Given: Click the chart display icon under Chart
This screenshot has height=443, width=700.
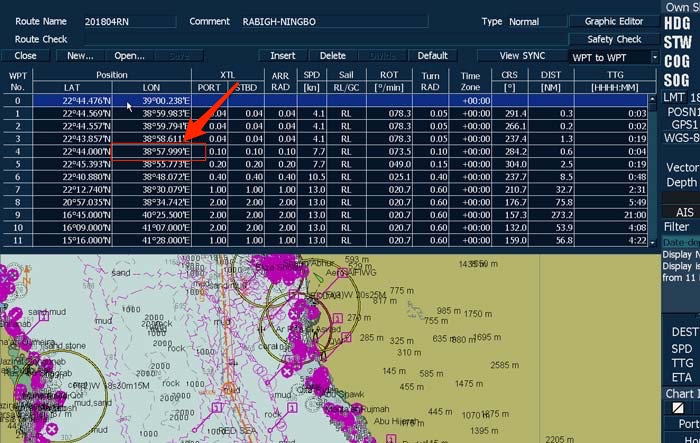Looking at the screenshot, I should pyautogui.click(x=680, y=410).
